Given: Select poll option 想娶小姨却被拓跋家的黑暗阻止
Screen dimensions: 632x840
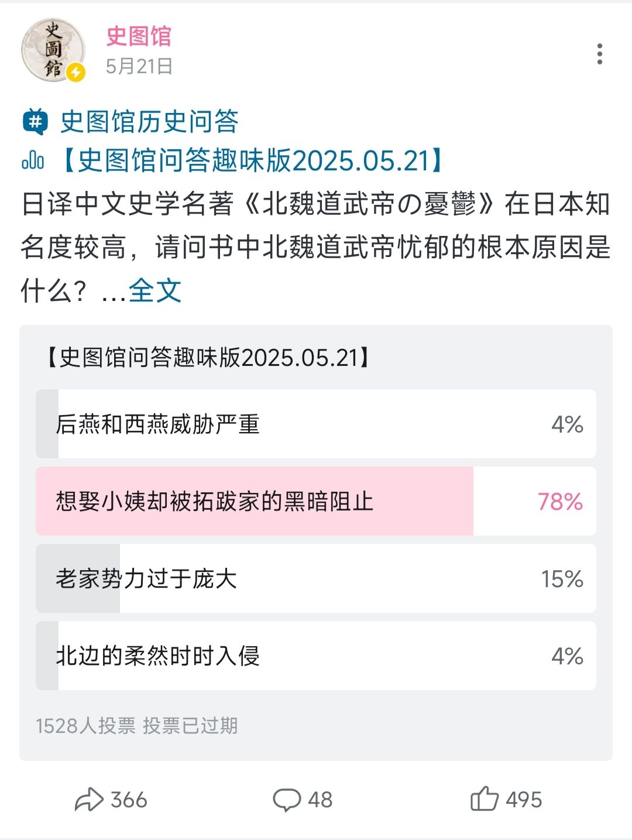Looking at the screenshot, I should [x=316, y=501].
